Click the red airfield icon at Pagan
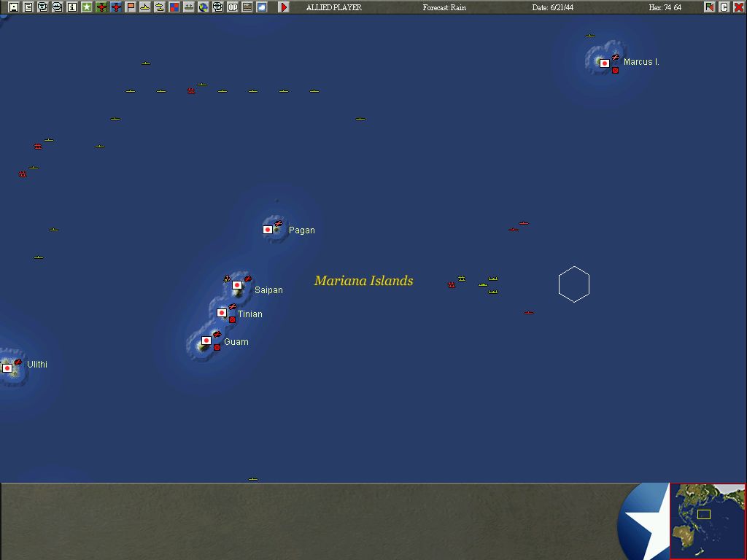The image size is (747, 560). point(279,223)
